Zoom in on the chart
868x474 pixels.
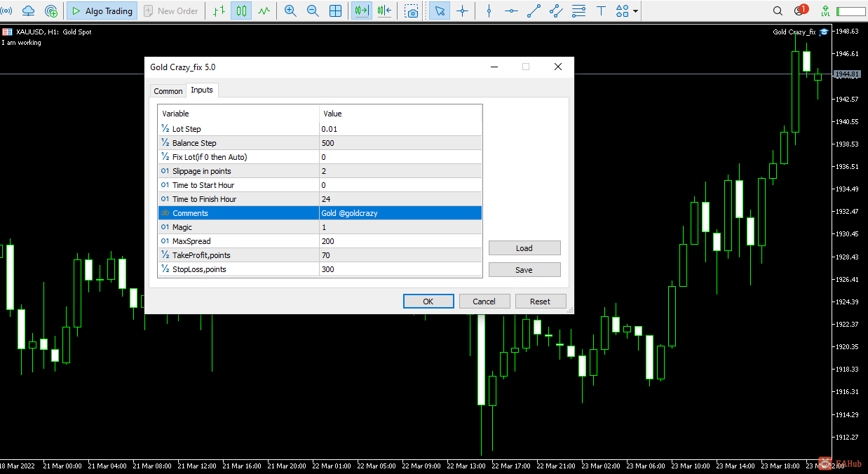[290, 11]
